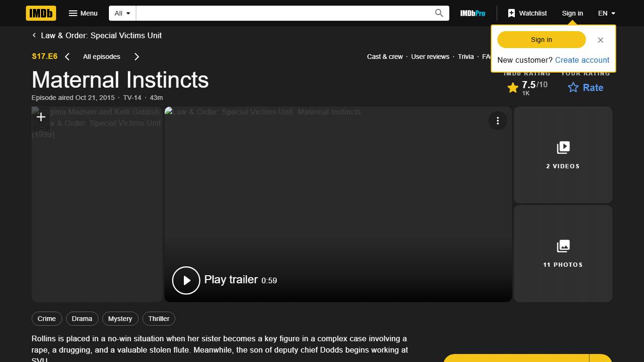Click the yellow IMDb rating star

click(513, 88)
